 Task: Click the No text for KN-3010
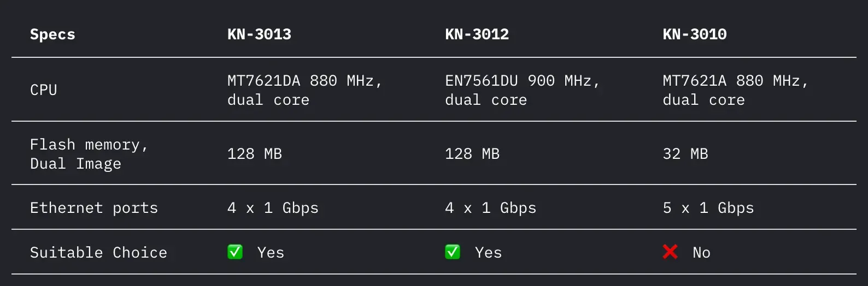pos(701,253)
